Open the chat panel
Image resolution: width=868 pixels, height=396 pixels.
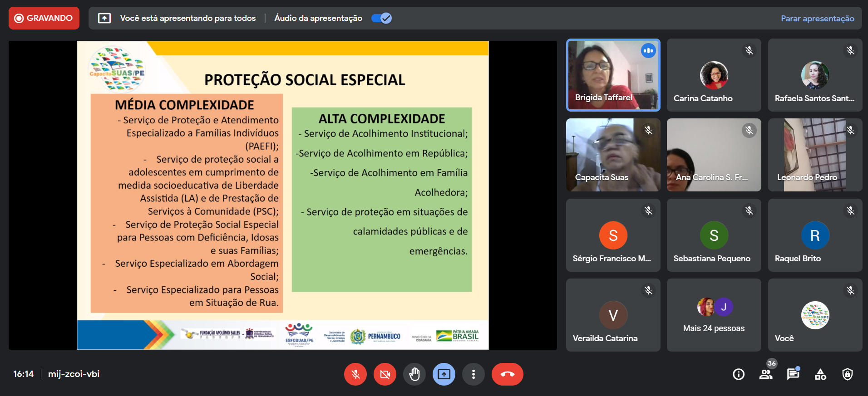click(793, 374)
